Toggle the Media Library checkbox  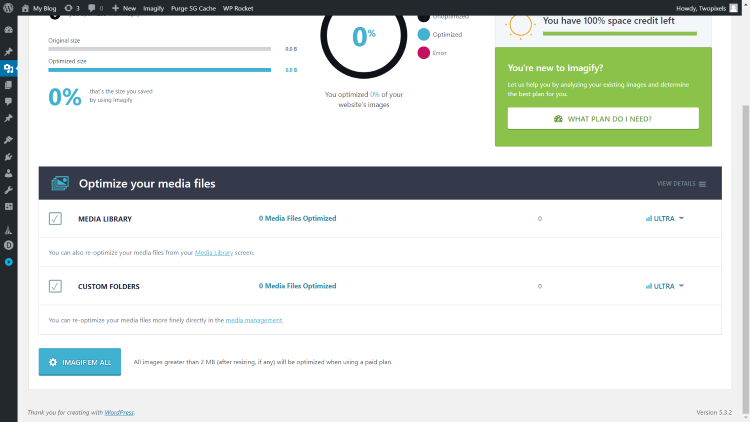coord(55,219)
